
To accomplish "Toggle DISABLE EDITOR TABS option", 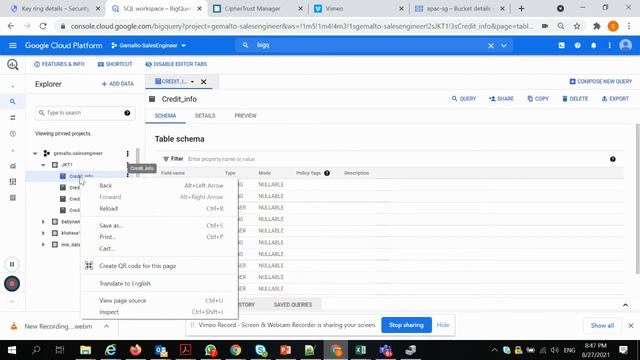I will (x=176, y=64).
